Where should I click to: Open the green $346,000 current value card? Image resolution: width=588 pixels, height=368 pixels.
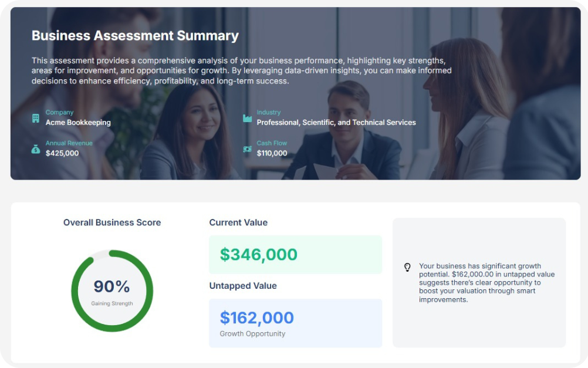295,255
